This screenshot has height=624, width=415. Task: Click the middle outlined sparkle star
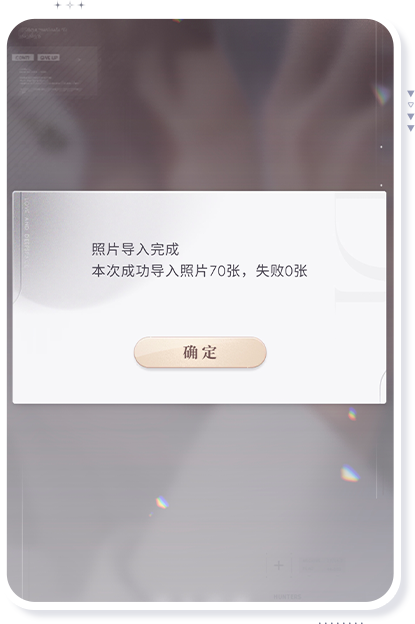[70, 5]
